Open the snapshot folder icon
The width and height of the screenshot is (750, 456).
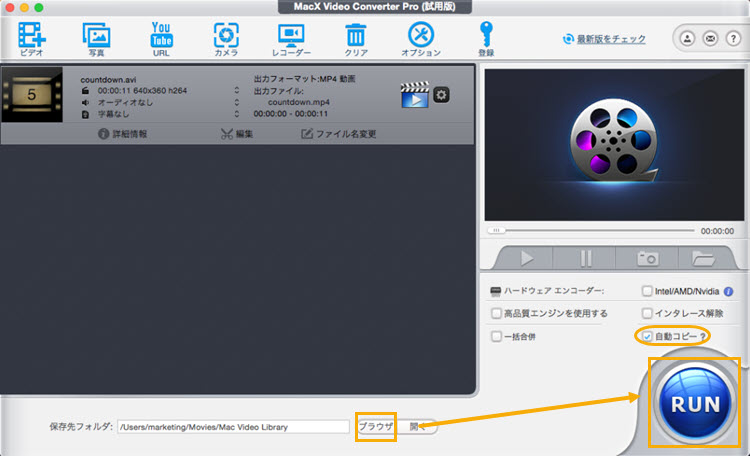point(703,258)
